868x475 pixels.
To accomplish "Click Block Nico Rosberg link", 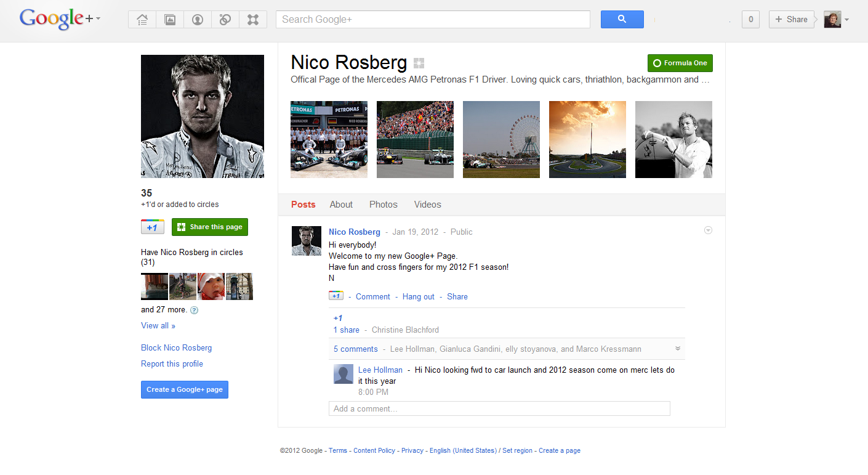I will click(x=176, y=347).
